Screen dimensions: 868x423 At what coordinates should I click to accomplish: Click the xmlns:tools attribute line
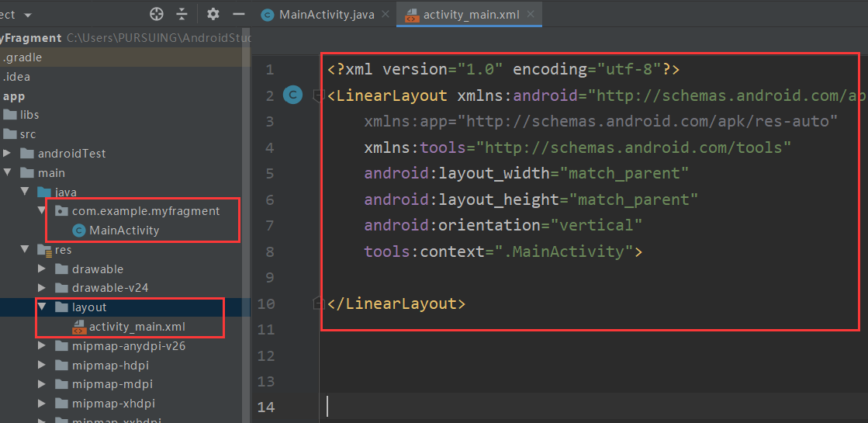577,147
